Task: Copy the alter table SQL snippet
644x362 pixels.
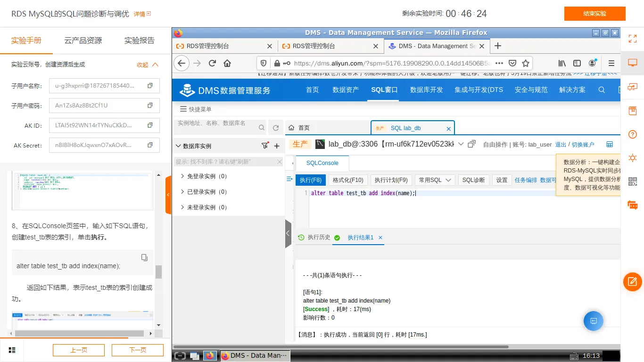Action: pos(145,257)
